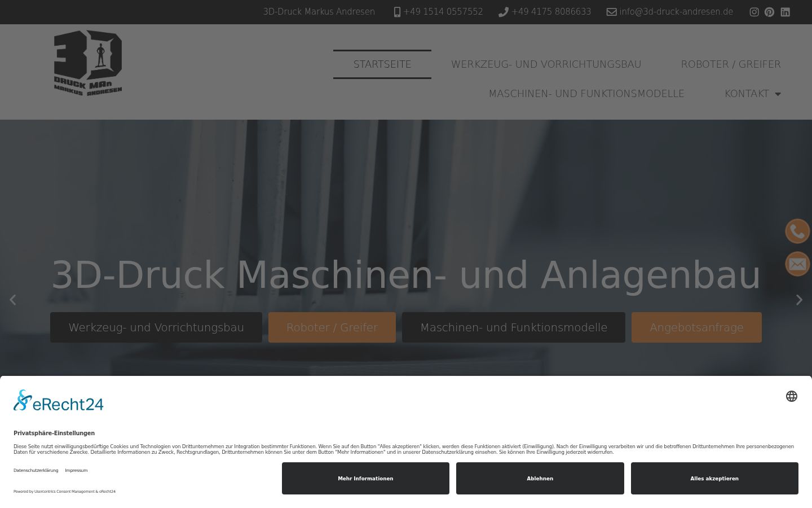Expand the Kontakt dropdown menu
The height and width of the screenshot is (508, 812).
[753, 94]
